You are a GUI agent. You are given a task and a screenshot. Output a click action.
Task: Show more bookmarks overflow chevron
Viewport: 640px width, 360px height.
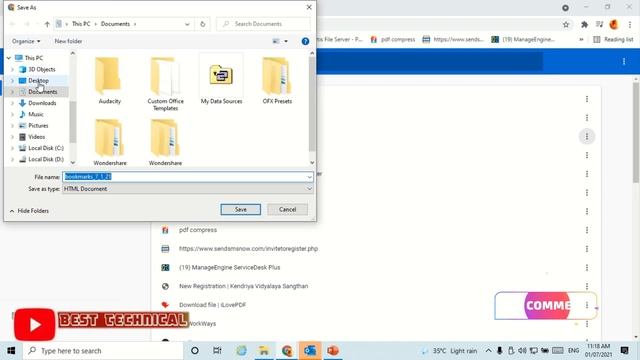tap(581, 40)
